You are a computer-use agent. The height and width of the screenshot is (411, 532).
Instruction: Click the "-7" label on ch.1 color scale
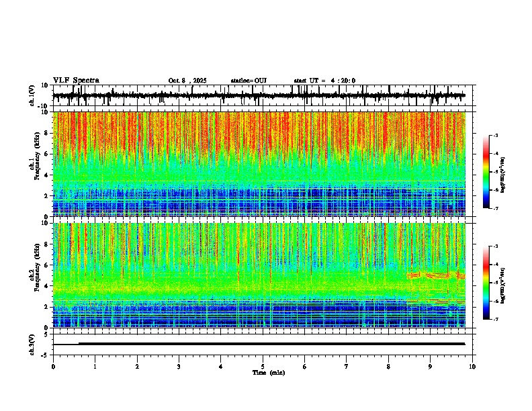495,208
